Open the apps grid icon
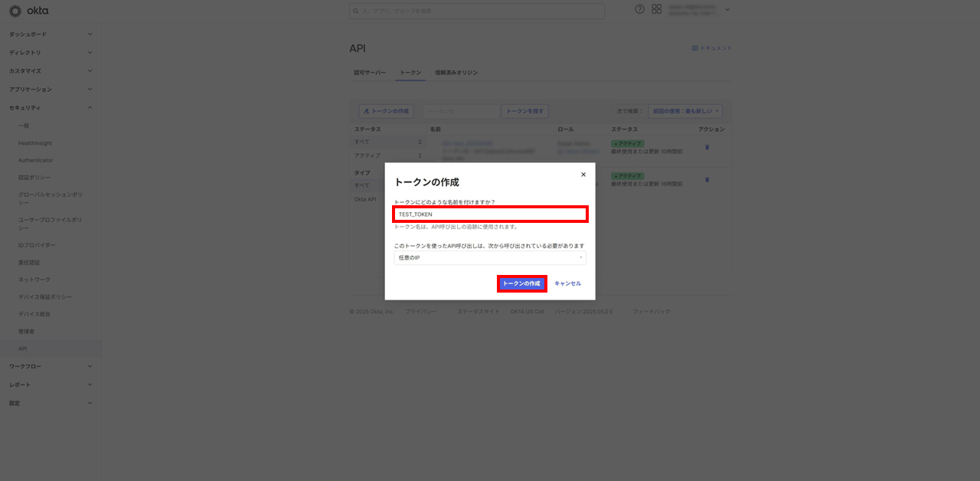The height and width of the screenshot is (481, 980). point(656,9)
